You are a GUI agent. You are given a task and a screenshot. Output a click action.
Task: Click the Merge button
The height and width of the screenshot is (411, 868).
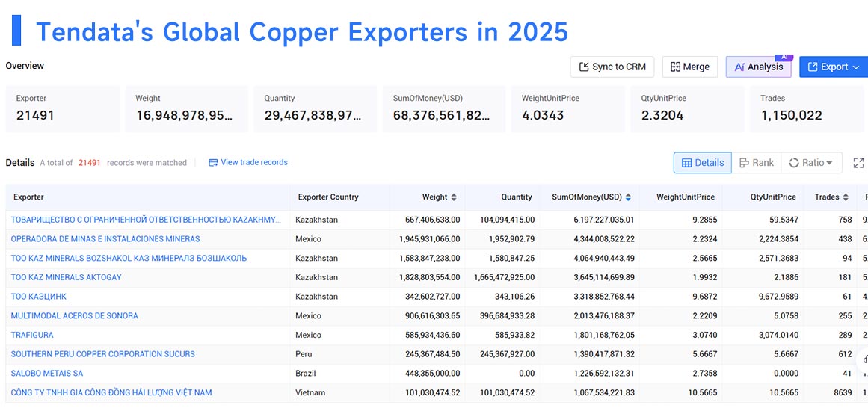[690, 67]
